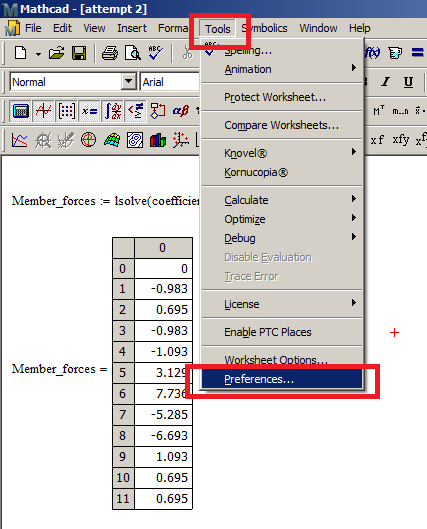427x529 pixels.
Task: Open the Help menu
Action: 360,28
